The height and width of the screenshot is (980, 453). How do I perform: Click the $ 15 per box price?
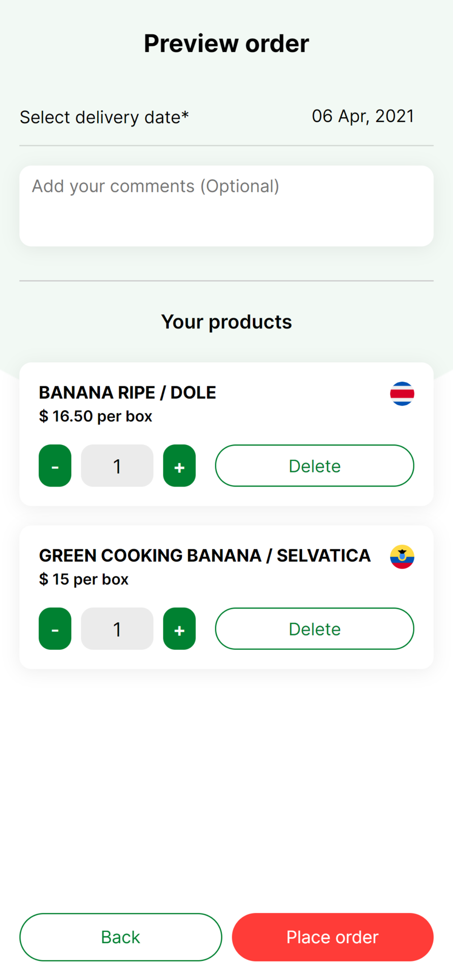click(84, 579)
